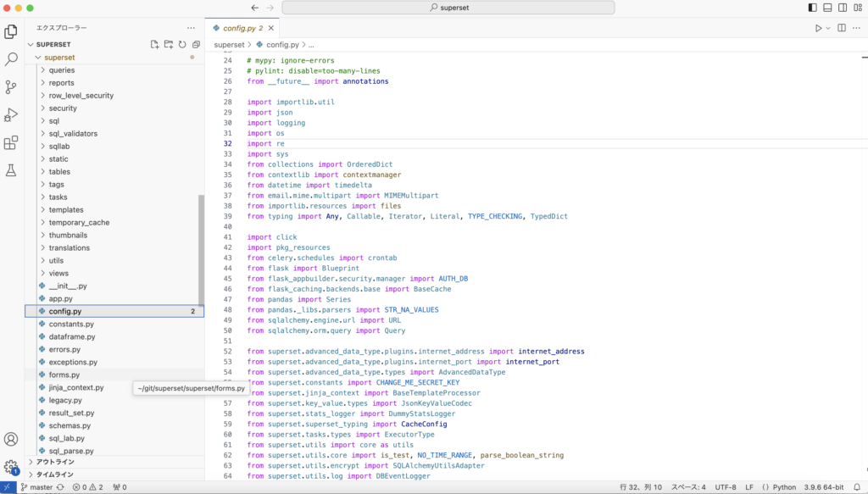
Task: Open the Extensions view
Action: (x=11, y=142)
